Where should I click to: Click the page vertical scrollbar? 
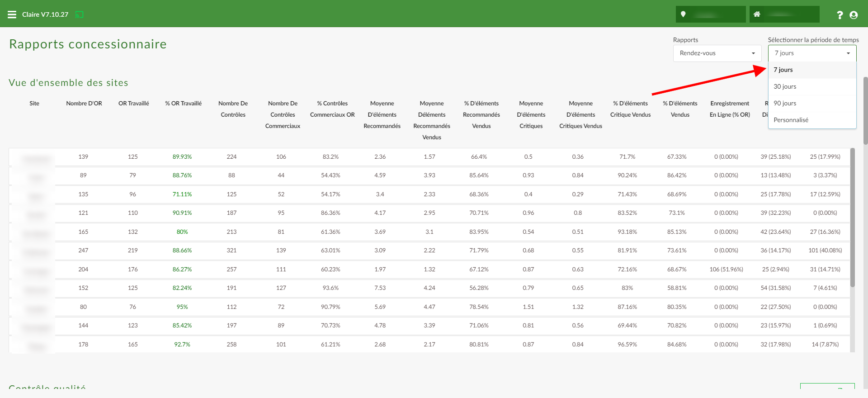point(865,111)
